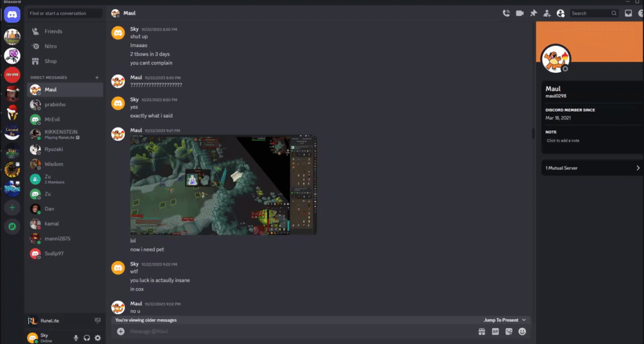The width and height of the screenshot is (644, 344).
Task: Open the sticker picker
Action: click(509, 331)
